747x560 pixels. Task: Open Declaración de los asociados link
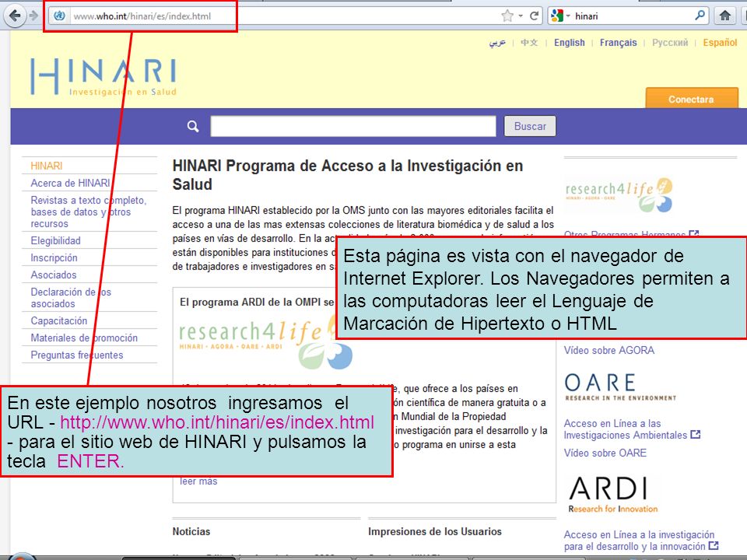71,298
